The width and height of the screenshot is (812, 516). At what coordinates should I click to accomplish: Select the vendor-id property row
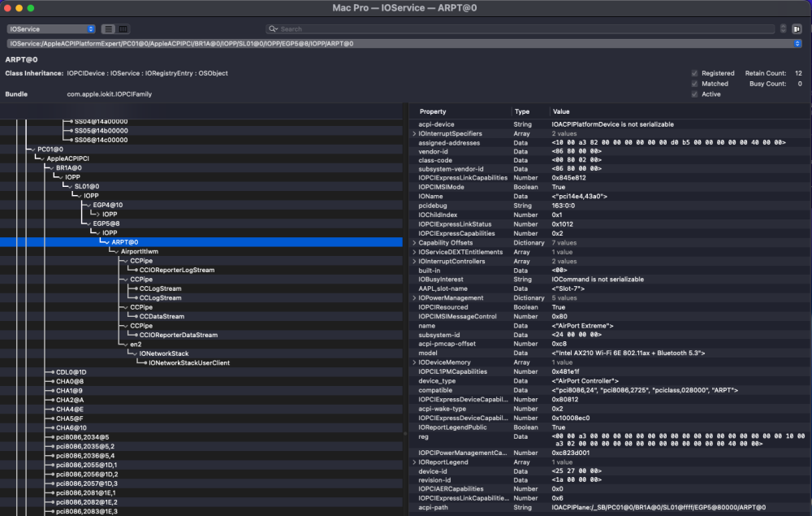[609, 151]
